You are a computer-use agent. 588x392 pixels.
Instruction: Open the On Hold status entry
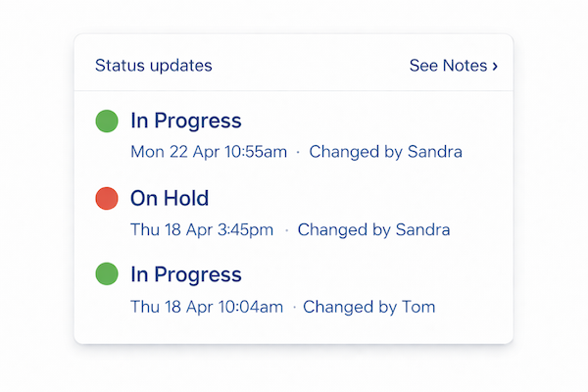(x=170, y=199)
